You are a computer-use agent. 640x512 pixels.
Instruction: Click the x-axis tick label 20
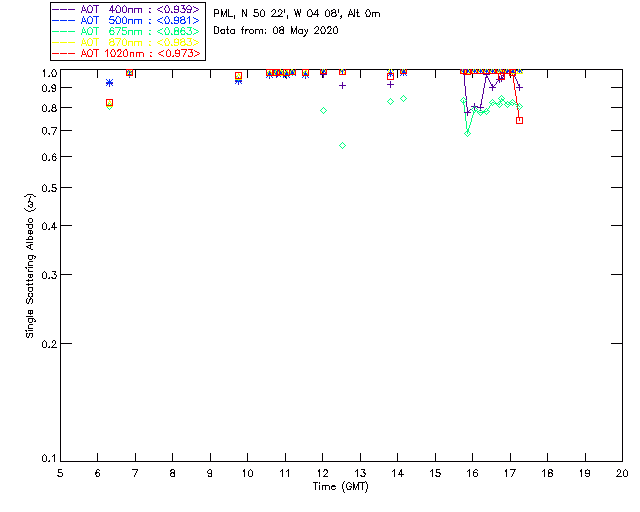coord(622,473)
